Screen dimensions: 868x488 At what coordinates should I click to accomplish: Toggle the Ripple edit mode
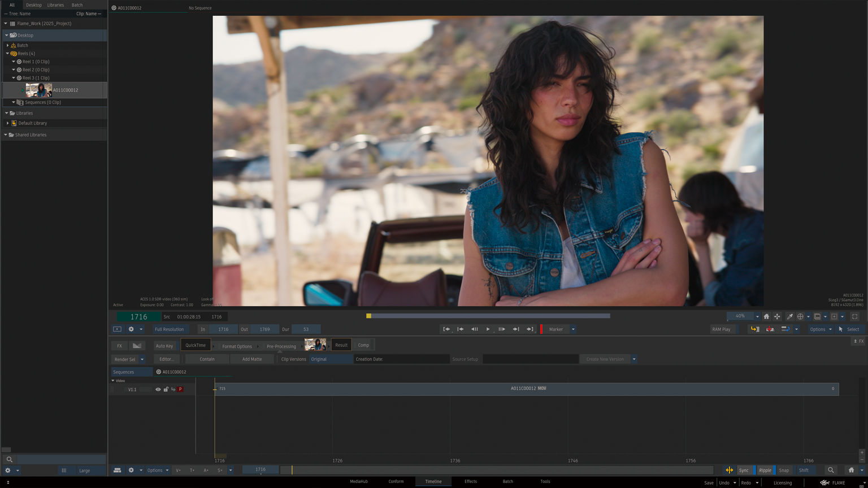765,470
